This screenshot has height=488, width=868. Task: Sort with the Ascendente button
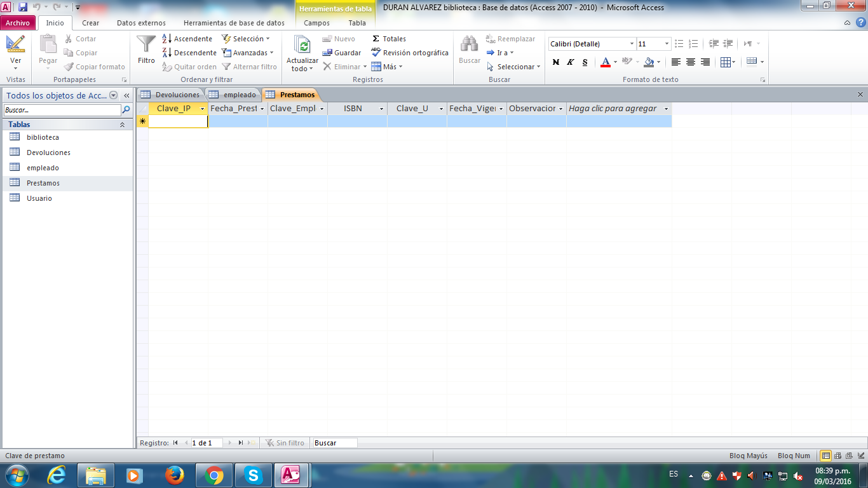(x=187, y=39)
